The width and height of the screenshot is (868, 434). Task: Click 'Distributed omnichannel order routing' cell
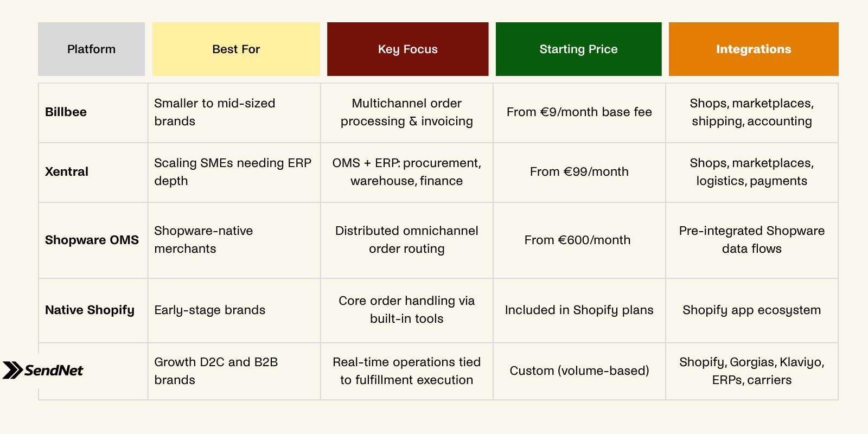(407, 240)
